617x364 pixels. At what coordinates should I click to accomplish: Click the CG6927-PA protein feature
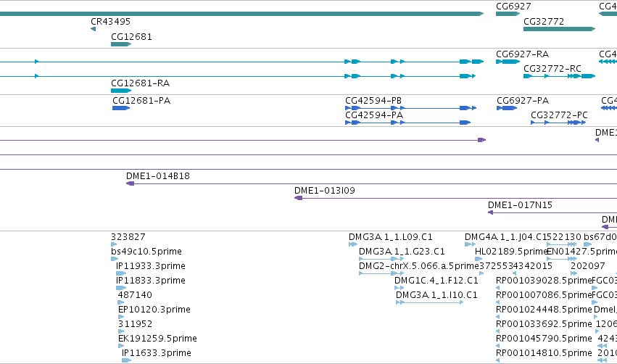click(x=507, y=108)
